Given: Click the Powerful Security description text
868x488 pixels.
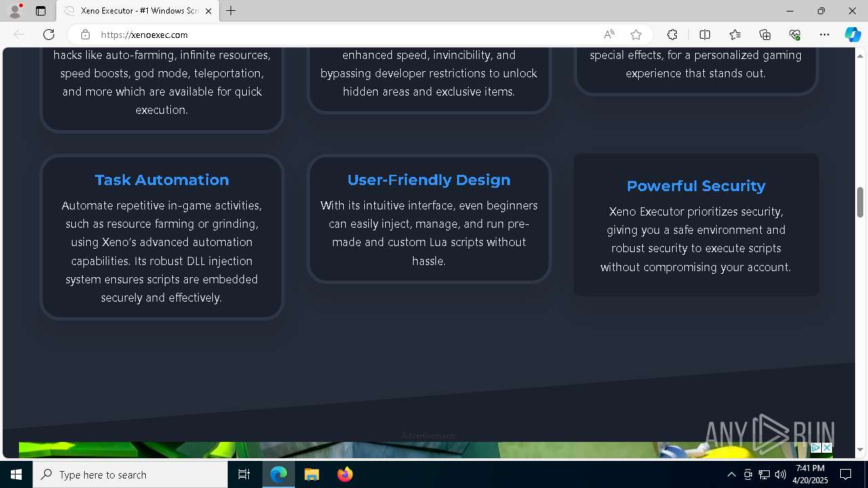Looking at the screenshot, I should tap(696, 239).
